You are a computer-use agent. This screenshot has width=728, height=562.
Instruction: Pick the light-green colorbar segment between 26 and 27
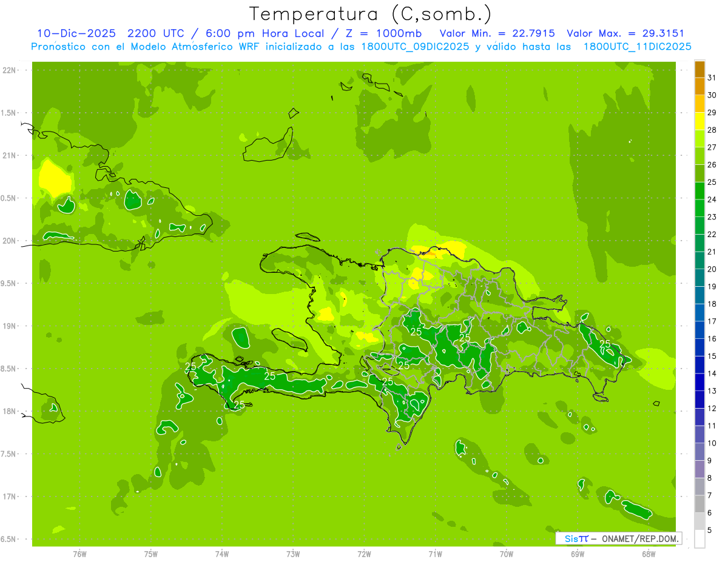click(699, 156)
